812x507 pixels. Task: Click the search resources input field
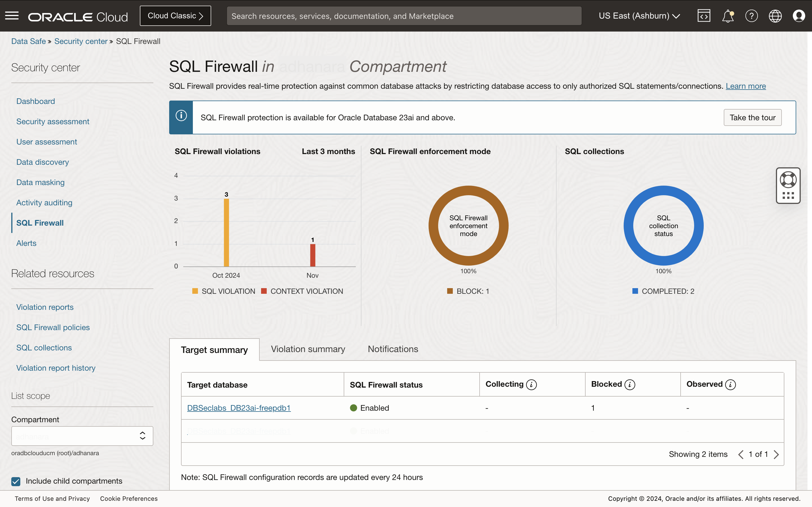403,16
